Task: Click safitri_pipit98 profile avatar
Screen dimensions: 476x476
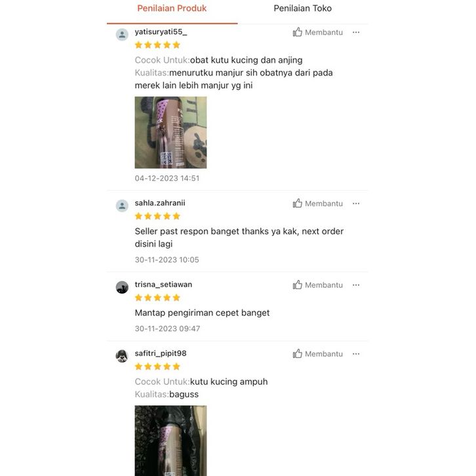Action: [x=122, y=356]
